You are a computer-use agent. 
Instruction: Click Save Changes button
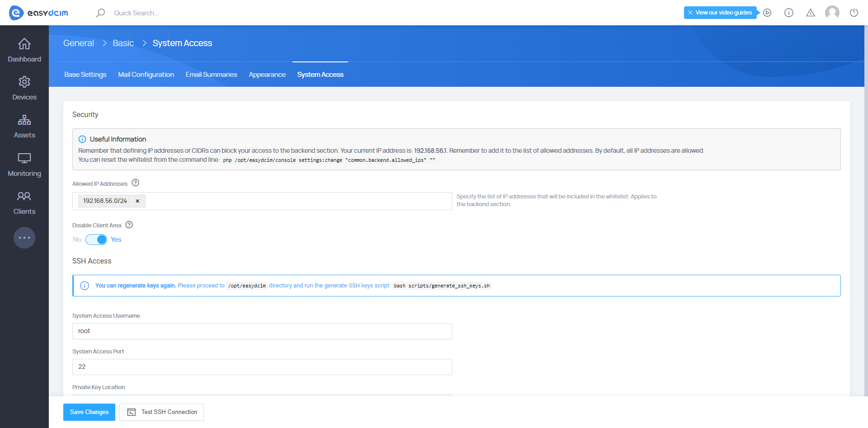(89, 412)
